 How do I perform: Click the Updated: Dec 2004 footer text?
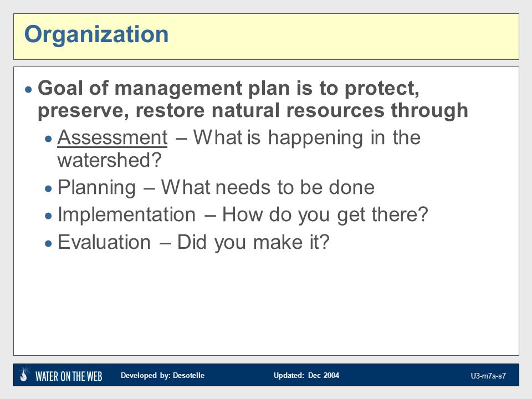306,375
